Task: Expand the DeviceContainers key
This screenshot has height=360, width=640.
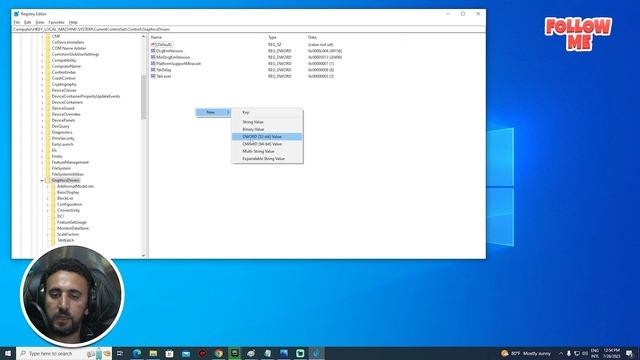Action: point(42,102)
